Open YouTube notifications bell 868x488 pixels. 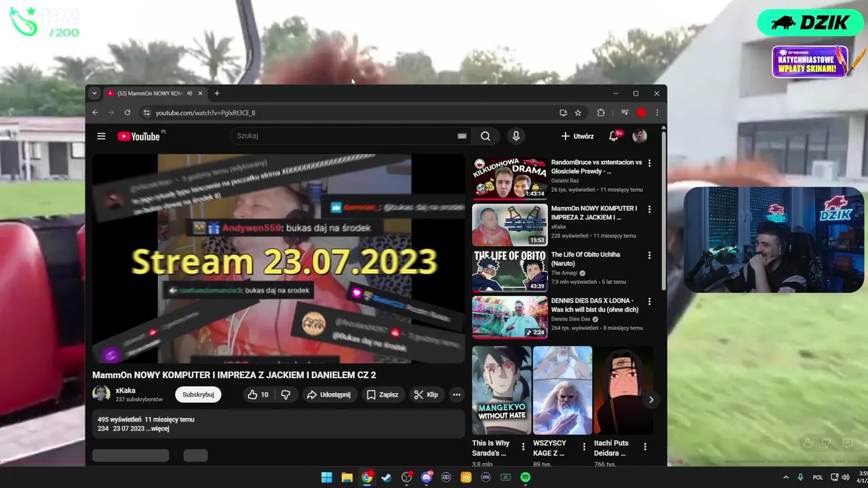pos(614,136)
